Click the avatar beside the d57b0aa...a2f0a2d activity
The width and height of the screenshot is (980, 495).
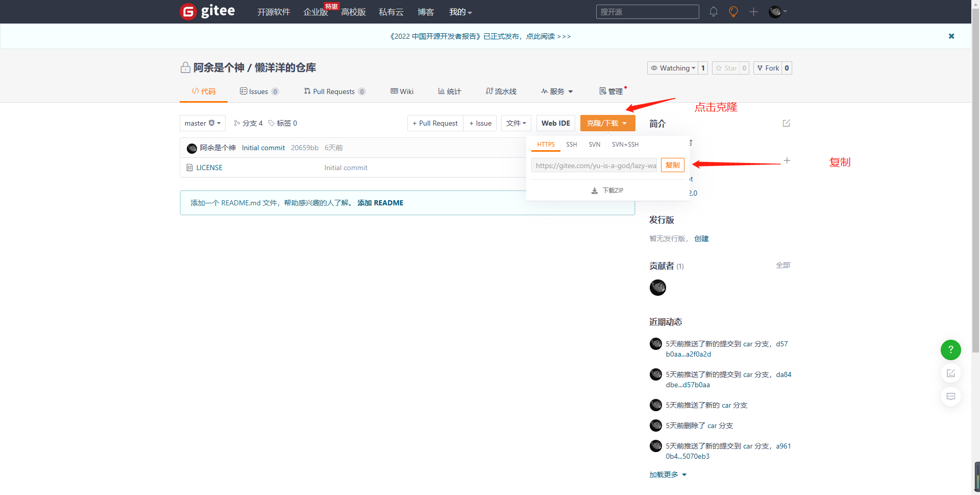coord(656,344)
